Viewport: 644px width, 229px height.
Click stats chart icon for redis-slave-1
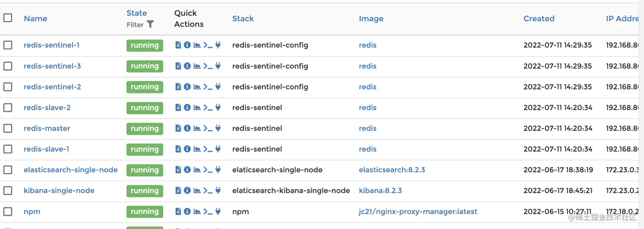point(197,149)
